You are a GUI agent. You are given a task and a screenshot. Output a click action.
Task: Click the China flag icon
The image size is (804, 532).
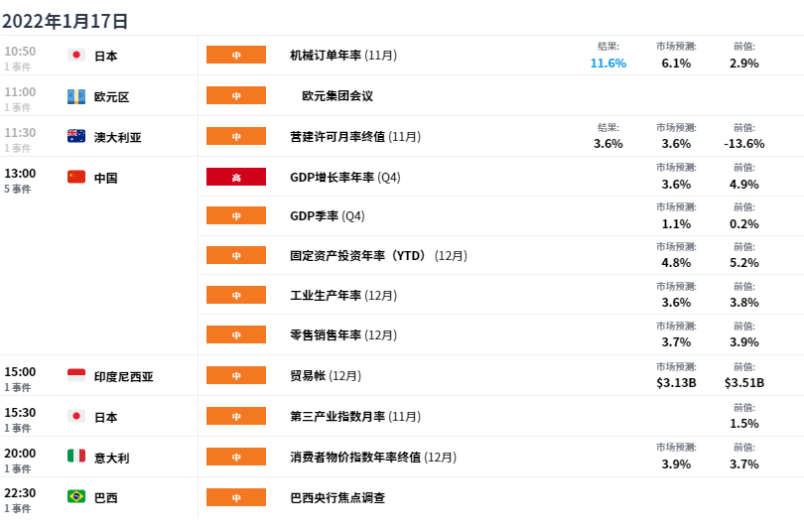[76, 177]
